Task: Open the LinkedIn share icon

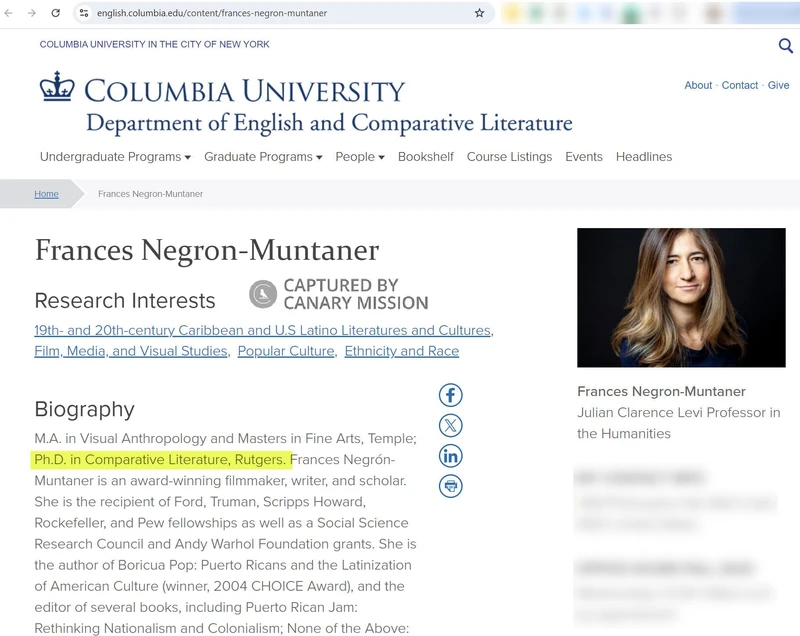Action: click(451, 456)
